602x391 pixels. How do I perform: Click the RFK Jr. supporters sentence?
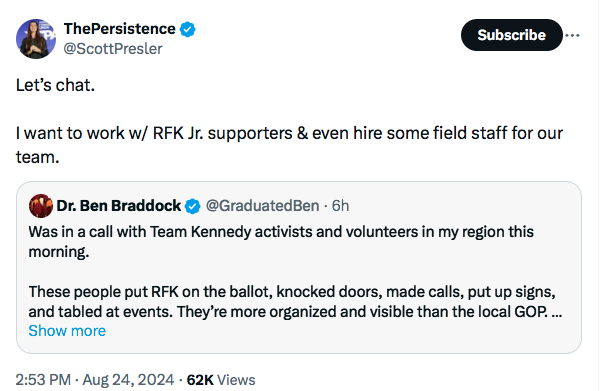click(289, 145)
